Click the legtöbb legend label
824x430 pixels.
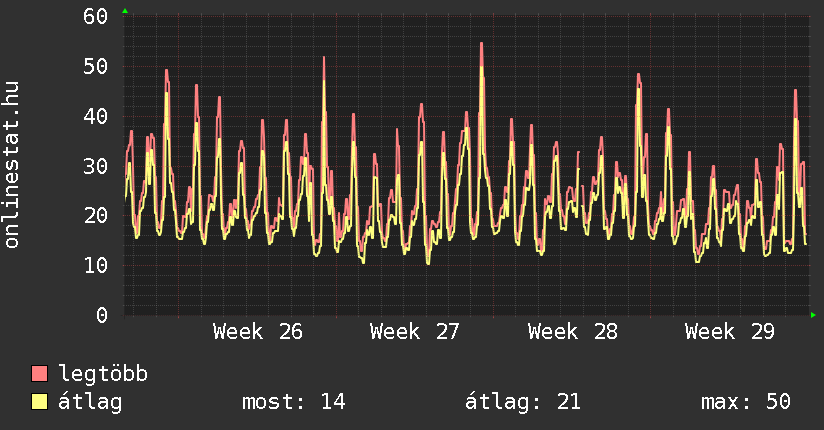click(103, 374)
